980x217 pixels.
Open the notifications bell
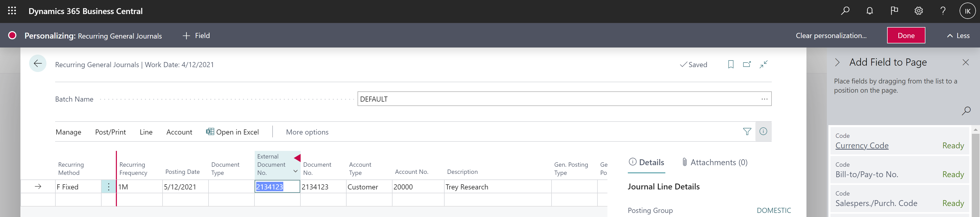870,11
